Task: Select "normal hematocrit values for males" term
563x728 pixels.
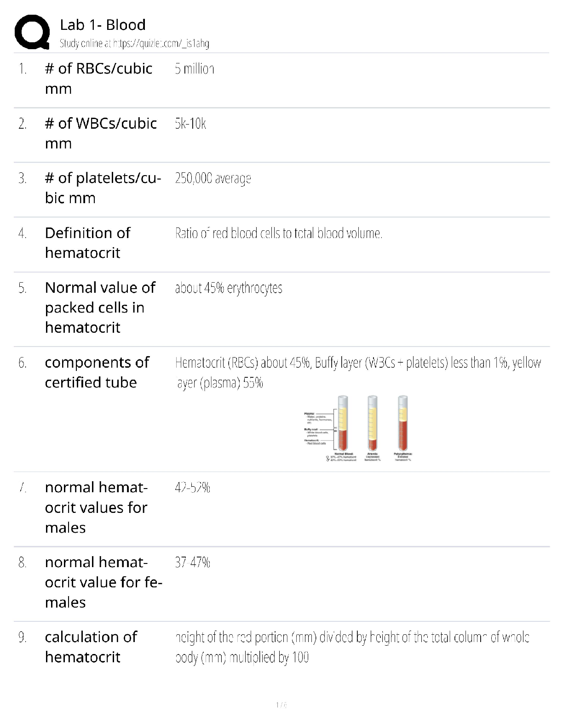Action: point(96,507)
